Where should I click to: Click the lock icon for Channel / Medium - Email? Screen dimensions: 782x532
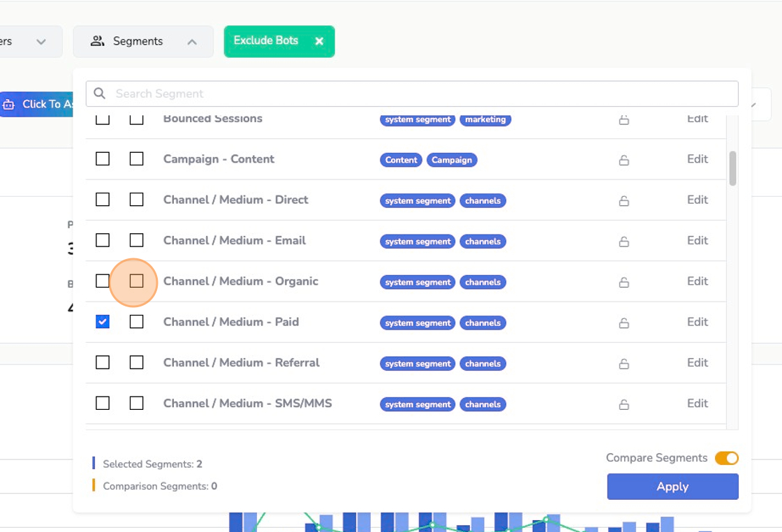[x=624, y=242]
